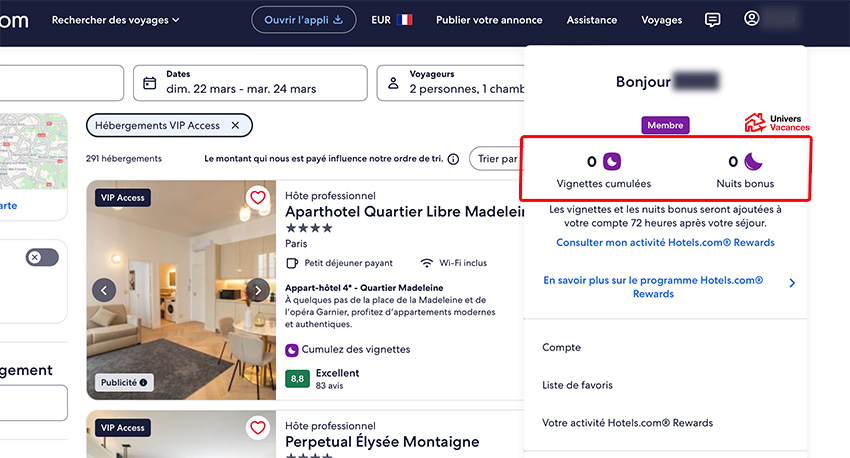Change the EUR currency and region setting
The image size is (850, 458).
pyautogui.click(x=391, y=20)
